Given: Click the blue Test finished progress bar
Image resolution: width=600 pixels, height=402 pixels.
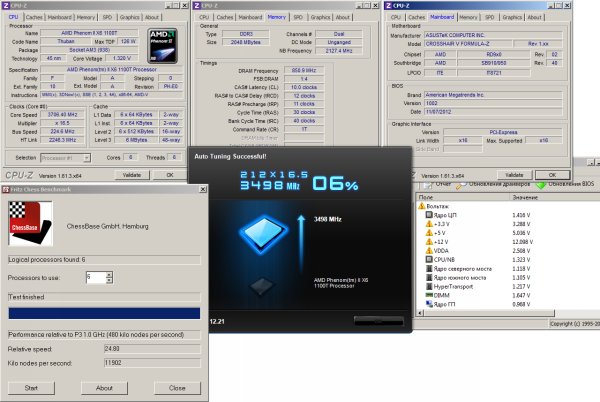Looking at the screenshot, I should click(104, 313).
